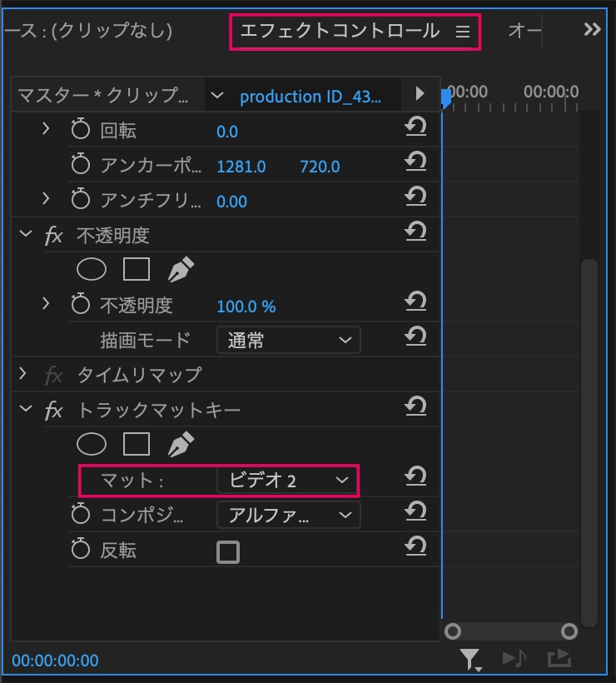The width and height of the screenshot is (616, 683).
Task: Enable the 反転 checkbox
Action: (x=228, y=552)
